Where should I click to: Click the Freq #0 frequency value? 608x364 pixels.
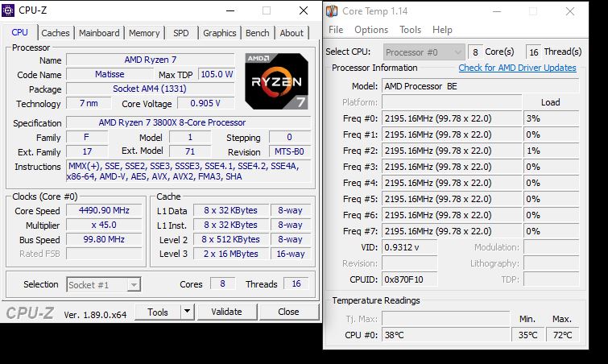pos(452,118)
